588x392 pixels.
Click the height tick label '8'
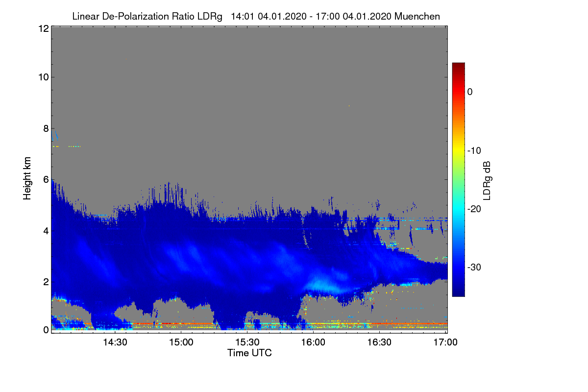click(x=45, y=128)
